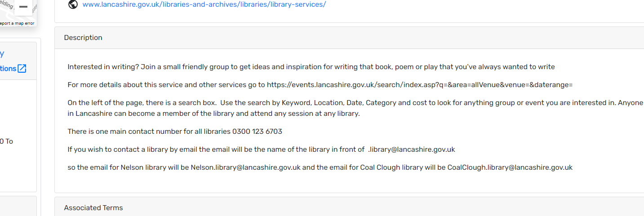Click the 'There is one main contact number' line

(x=149, y=132)
